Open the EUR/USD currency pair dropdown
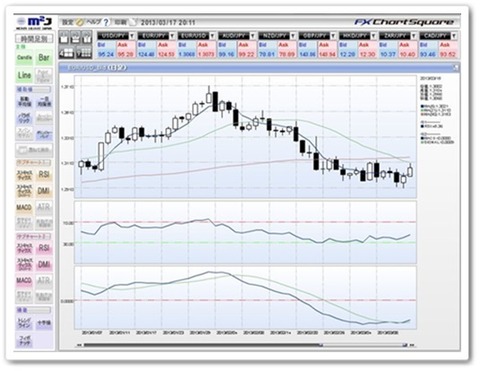Screen dimensions: 480x371 [x=213, y=36]
